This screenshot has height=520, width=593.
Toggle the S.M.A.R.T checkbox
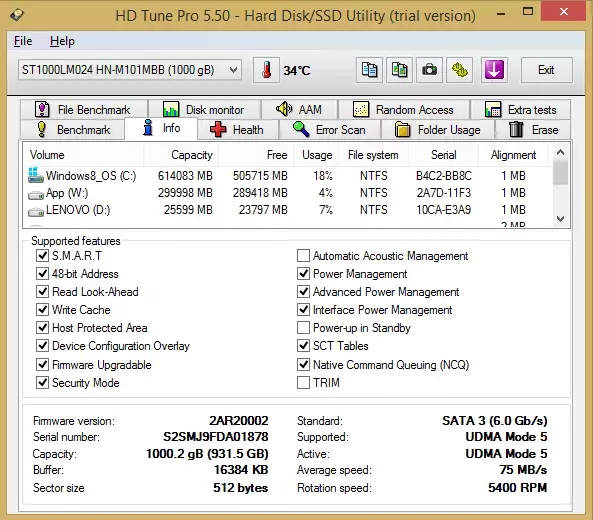tap(42, 256)
